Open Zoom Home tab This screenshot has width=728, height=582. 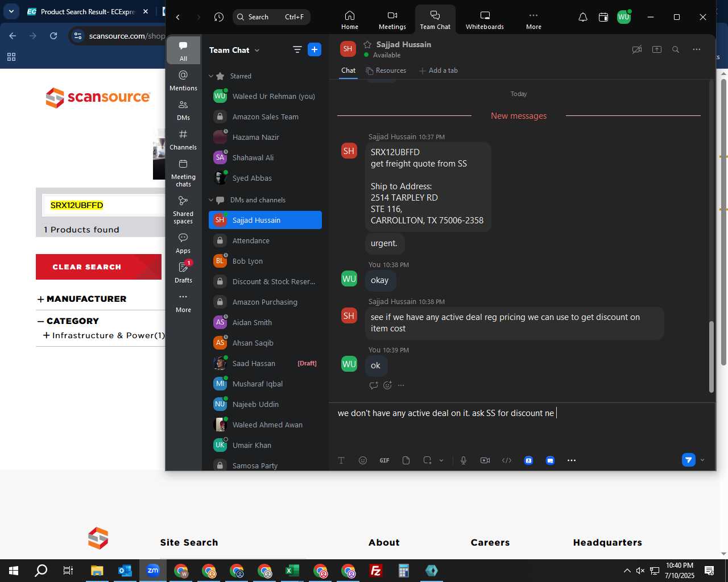[349, 20]
